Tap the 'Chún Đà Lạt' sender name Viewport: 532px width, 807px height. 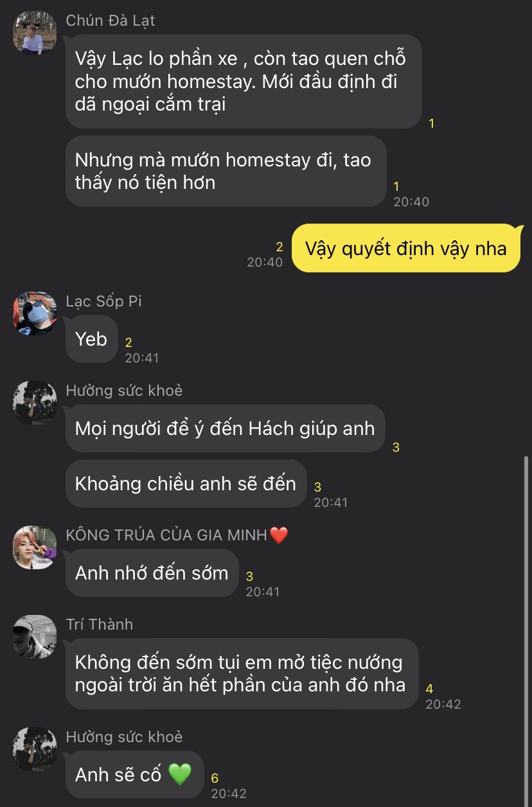pos(111,21)
